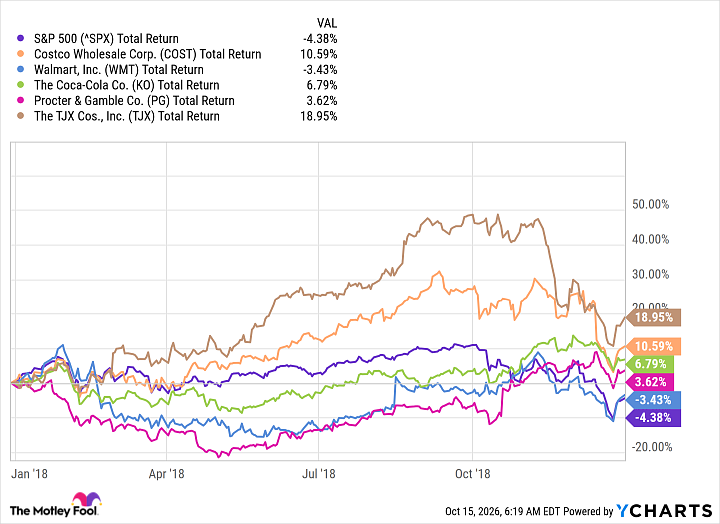This screenshot has width=720, height=524.
Task: Click the YCharts logo
Action: click(664, 510)
